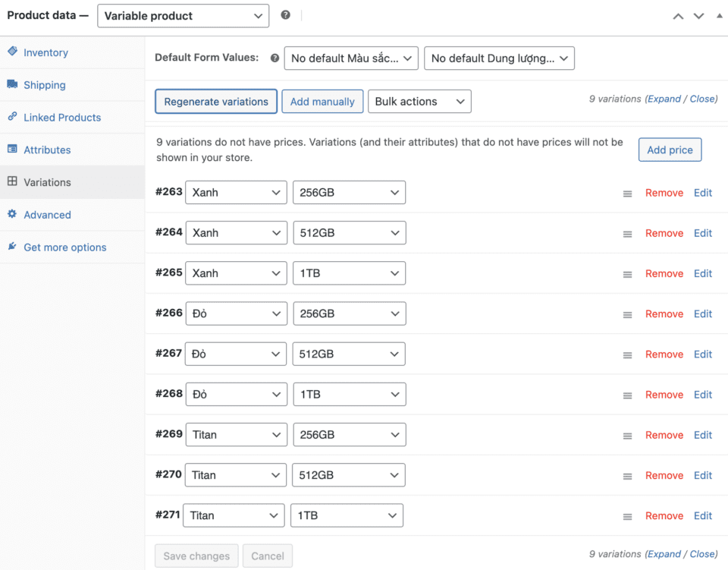This screenshot has width=728, height=570.
Task: Click the move-up arrow in panel header
Action: pos(678,16)
